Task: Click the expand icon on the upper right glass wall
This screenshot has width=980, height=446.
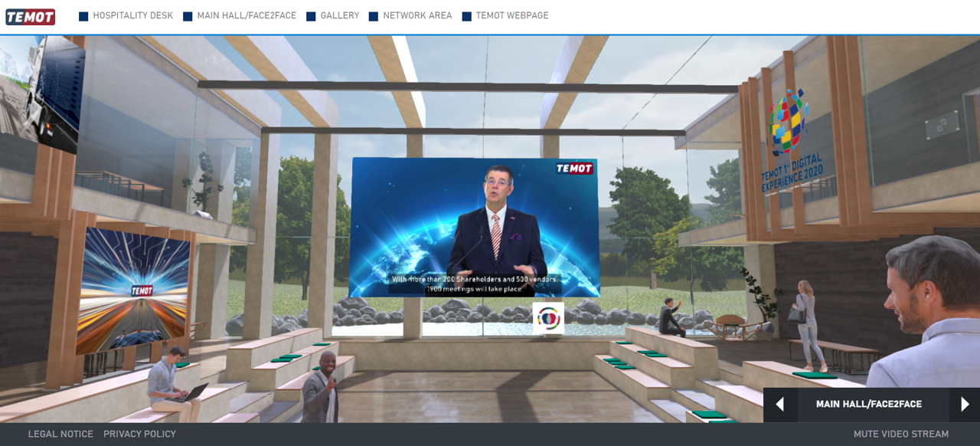Action: click(941, 125)
